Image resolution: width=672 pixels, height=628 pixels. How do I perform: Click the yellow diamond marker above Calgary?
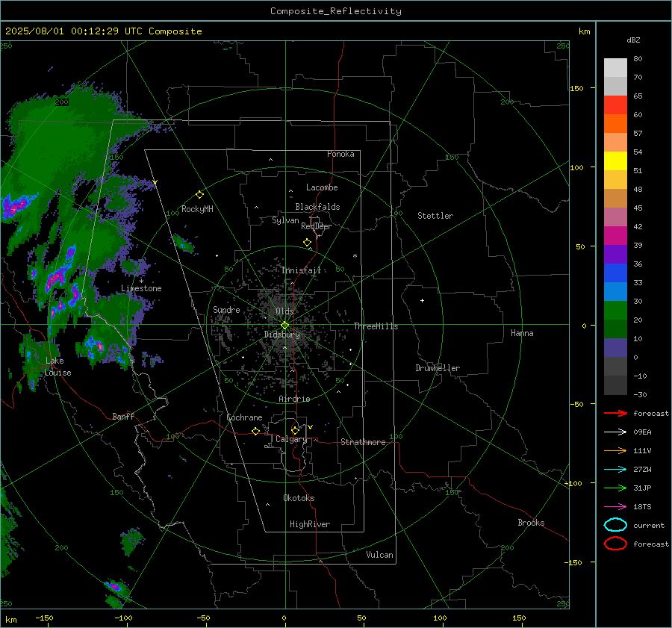point(295,430)
